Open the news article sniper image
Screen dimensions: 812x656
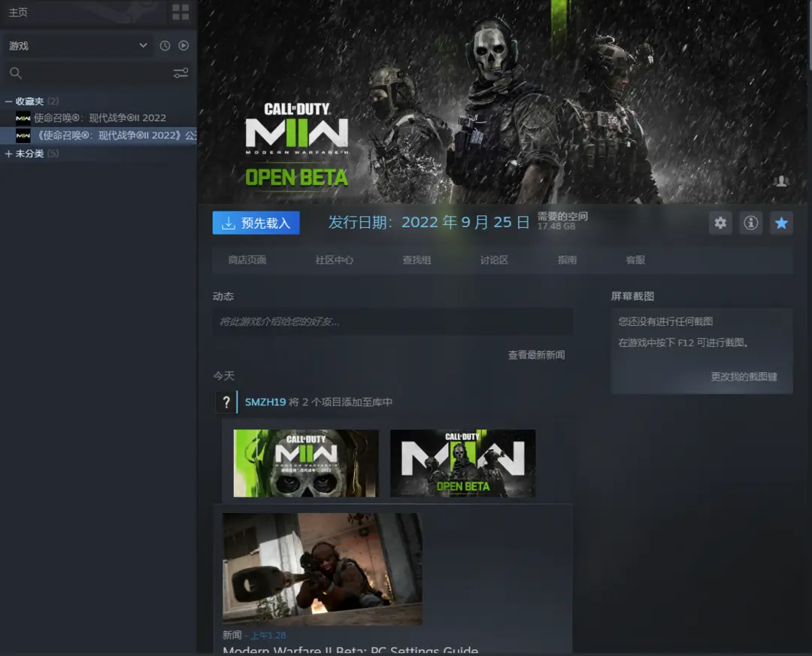coord(322,569)
